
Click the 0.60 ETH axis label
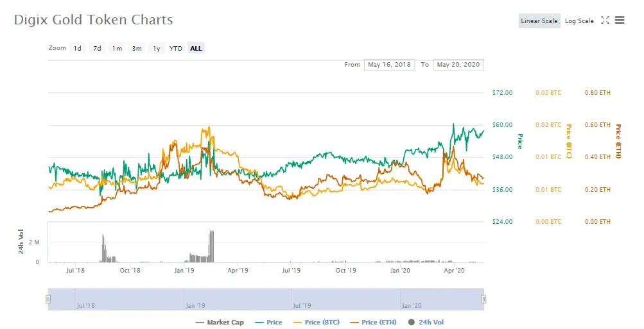(x=598, y=124)
